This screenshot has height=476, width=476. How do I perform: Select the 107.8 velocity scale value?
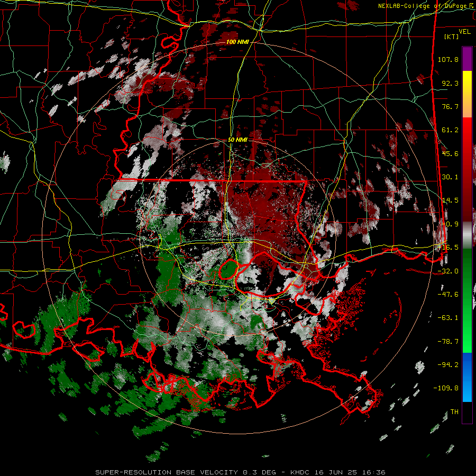click(x=448, y=59)
